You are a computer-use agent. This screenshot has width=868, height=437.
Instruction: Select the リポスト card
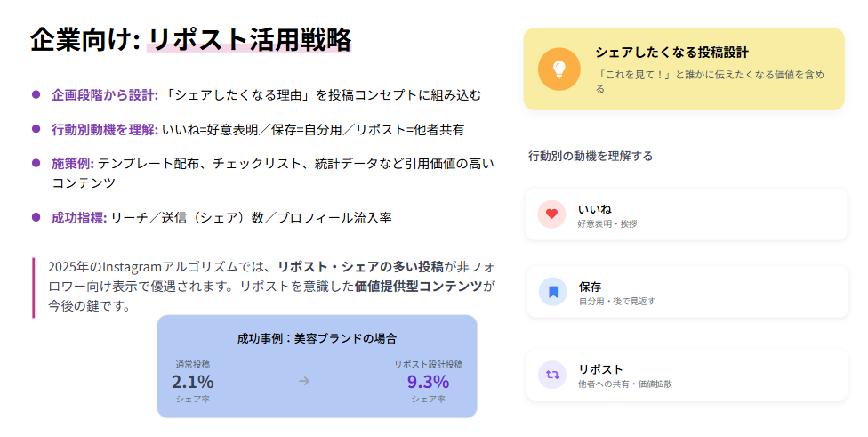click(687, 375)
